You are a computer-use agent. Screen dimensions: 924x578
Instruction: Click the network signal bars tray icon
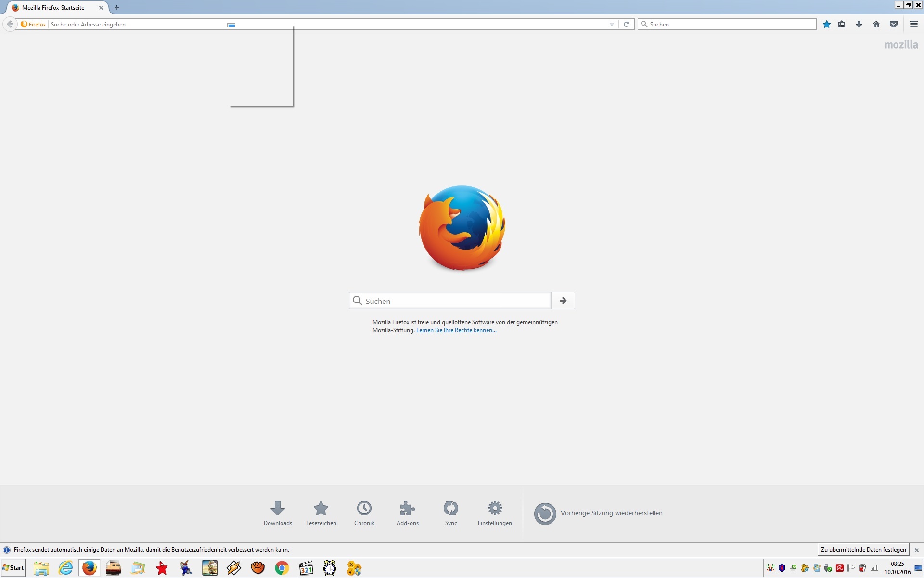pyautogui.click(x=874, y=568)
